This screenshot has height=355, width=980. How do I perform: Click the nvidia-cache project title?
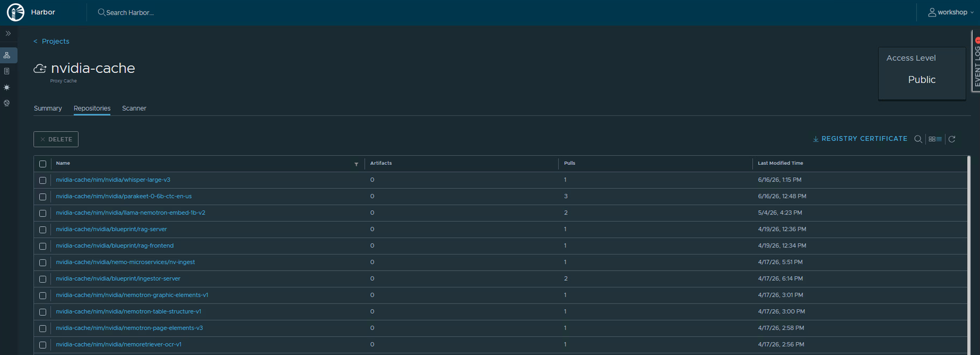tap(93, 68)
